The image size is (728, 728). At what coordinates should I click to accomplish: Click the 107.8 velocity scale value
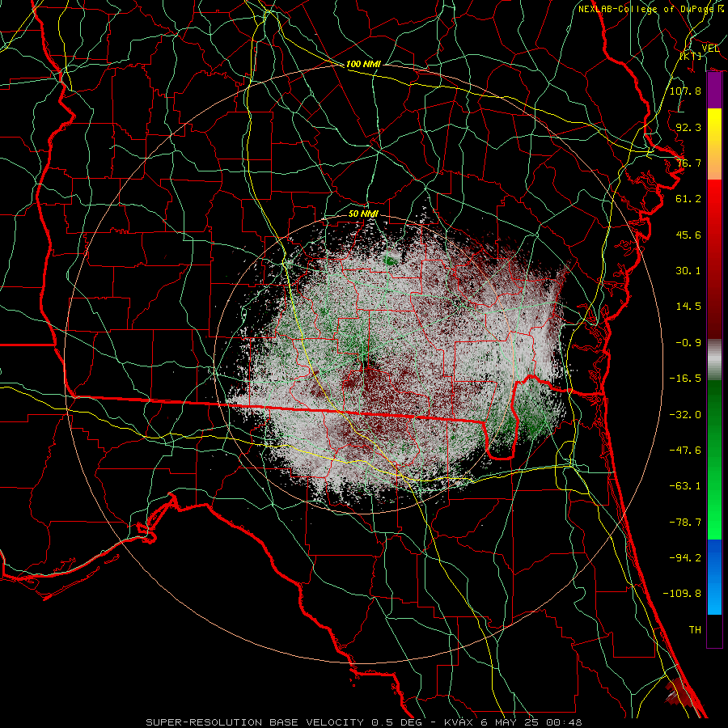pos(685,91)
